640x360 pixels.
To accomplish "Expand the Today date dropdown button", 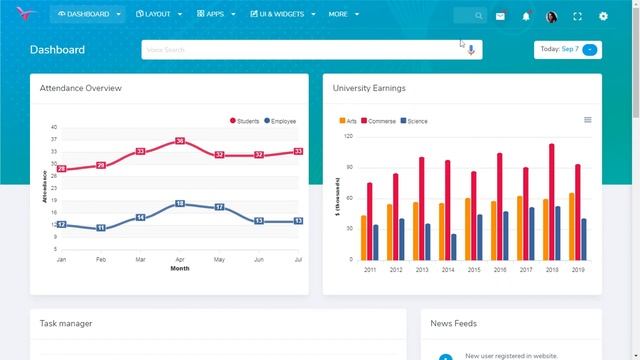I will point(589,50).
